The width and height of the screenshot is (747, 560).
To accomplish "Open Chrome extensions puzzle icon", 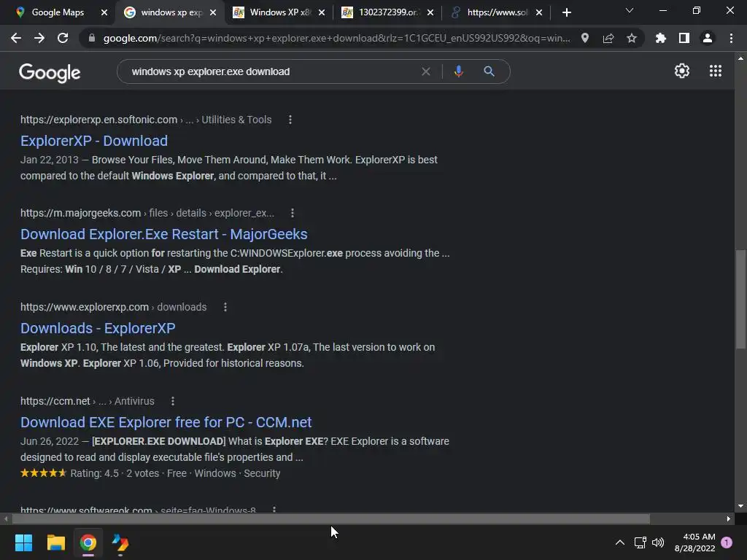I will (661, 38).
